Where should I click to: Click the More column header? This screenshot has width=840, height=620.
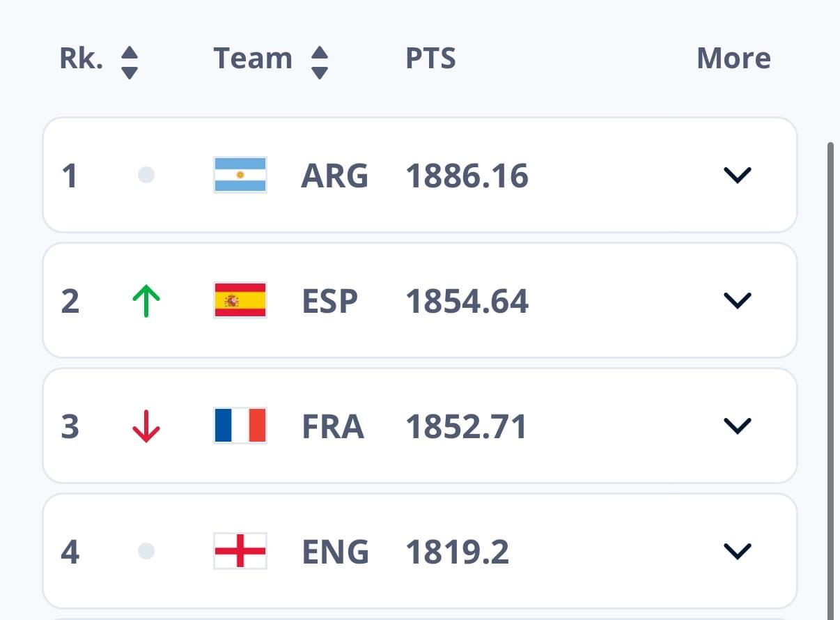tap(733, 59)
